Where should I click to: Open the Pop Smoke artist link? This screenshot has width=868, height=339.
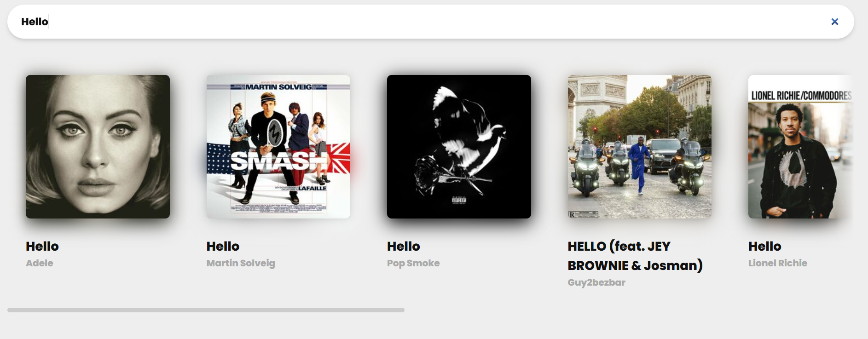[x=413, y=263]
